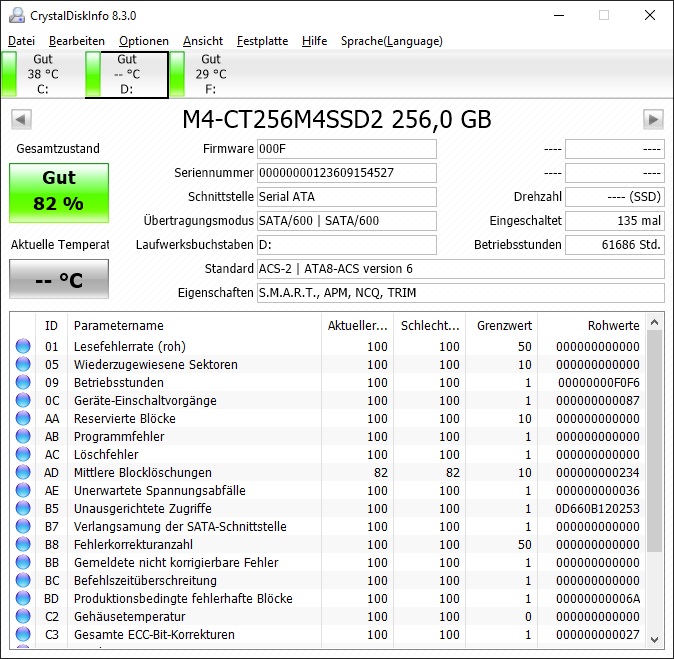
Task: Click blue status icon for Reservierte Blöcke
Action: pos(23,418)
